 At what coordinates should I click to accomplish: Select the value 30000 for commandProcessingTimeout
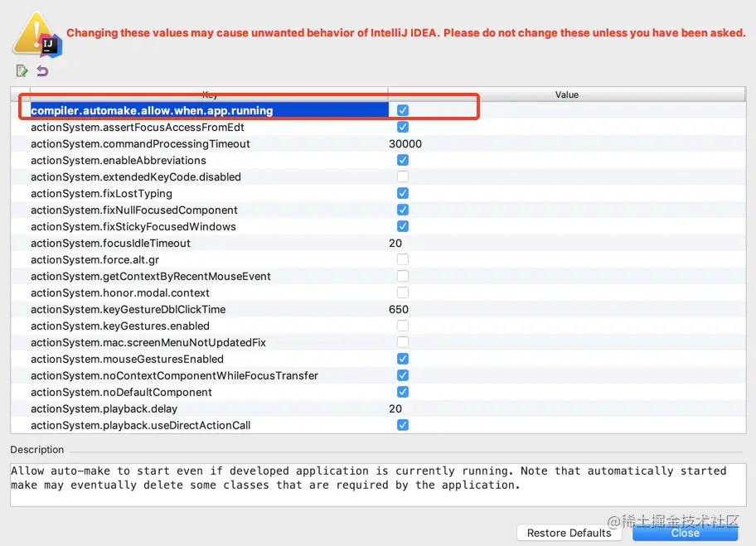tap(405, 143)
